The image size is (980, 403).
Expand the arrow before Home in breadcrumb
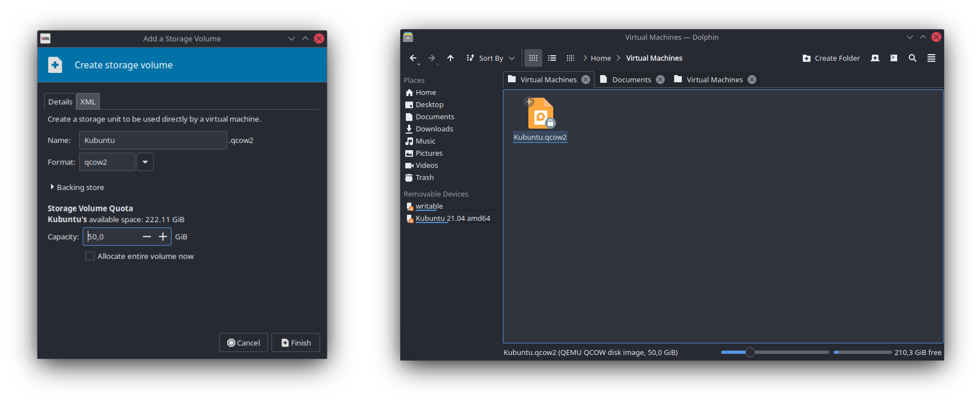coord(585,58)
